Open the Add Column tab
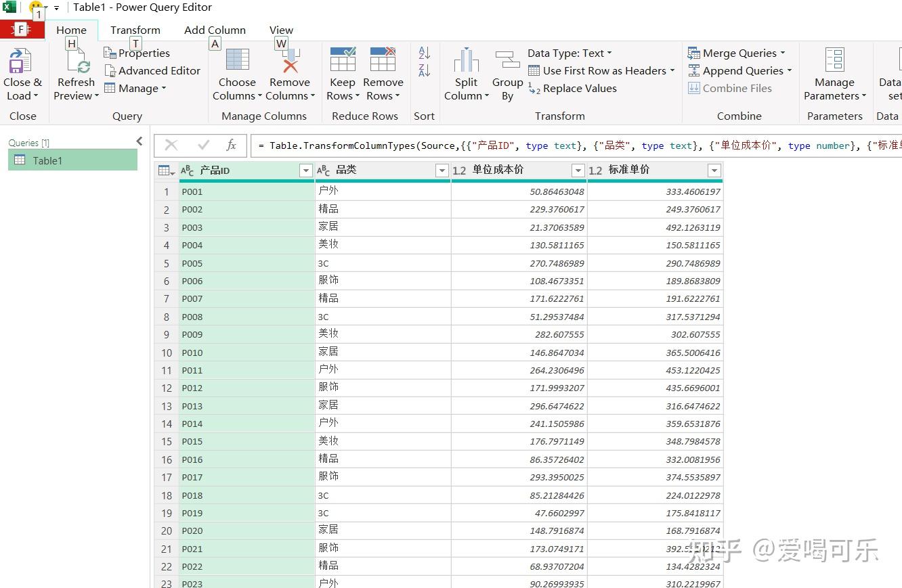902x588 pixels. [x=215, y=30]
